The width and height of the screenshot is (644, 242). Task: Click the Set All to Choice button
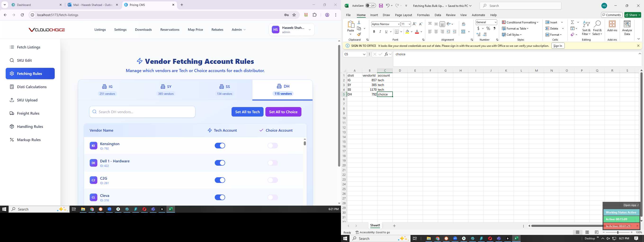(283, 112)
